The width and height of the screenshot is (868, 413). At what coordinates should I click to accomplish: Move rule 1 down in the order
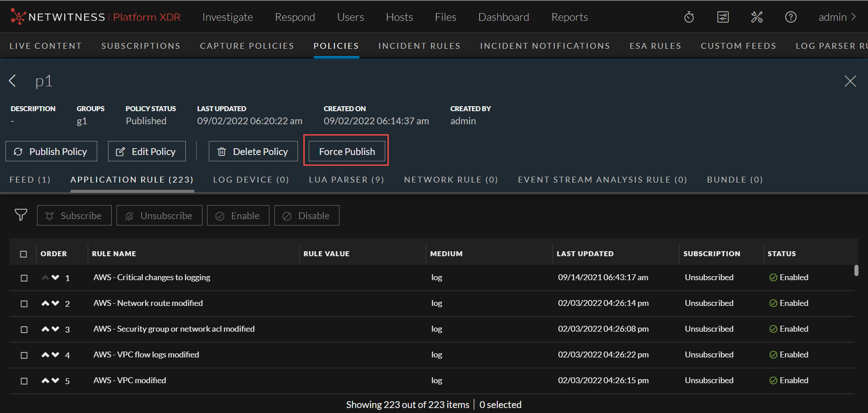coord(56,277)
